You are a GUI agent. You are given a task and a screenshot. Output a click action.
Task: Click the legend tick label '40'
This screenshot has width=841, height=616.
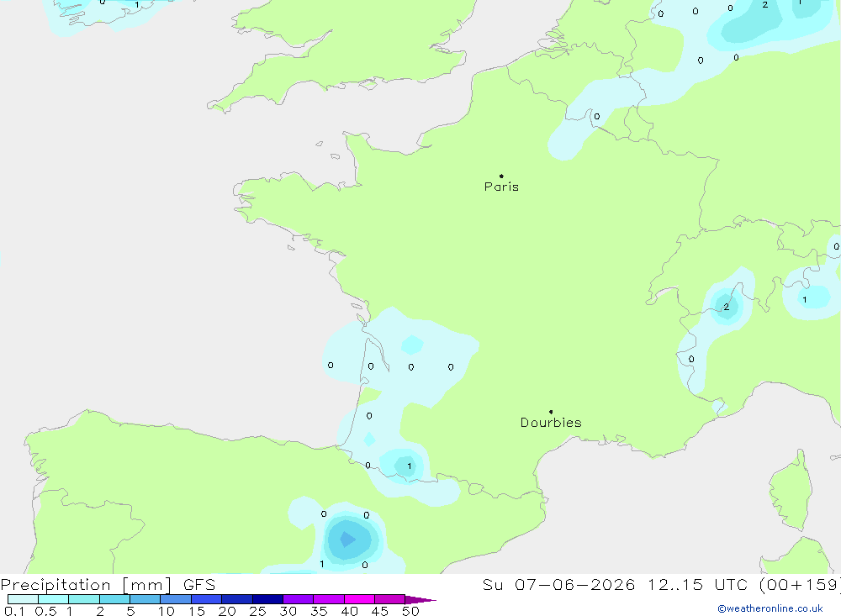pos(350,611)
